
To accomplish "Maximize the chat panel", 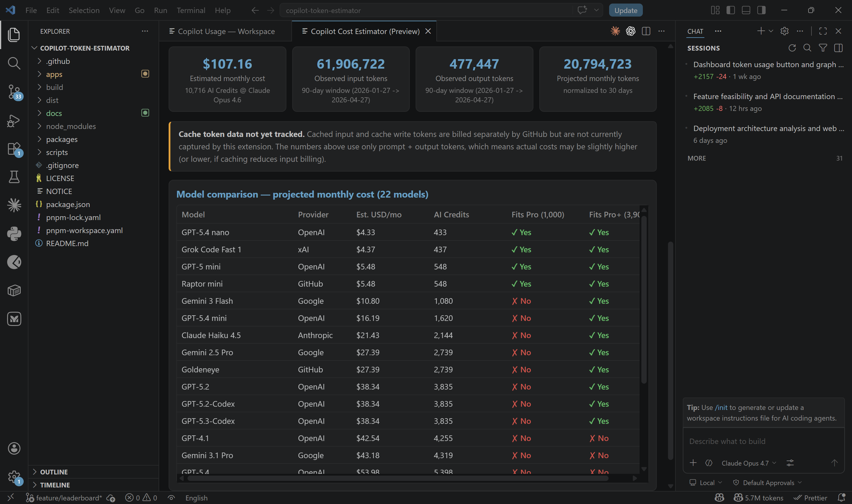I will click(x=823, y=31).
